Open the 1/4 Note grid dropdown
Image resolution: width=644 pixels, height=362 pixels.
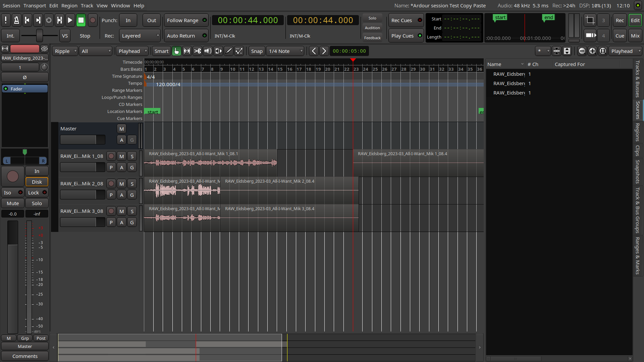click(286, 51)
